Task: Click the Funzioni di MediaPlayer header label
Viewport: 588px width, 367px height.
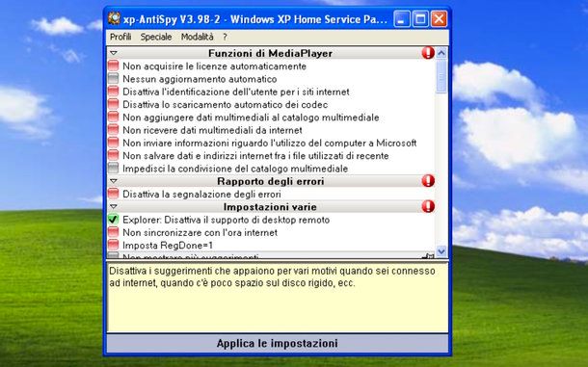Action: [270, 53]
